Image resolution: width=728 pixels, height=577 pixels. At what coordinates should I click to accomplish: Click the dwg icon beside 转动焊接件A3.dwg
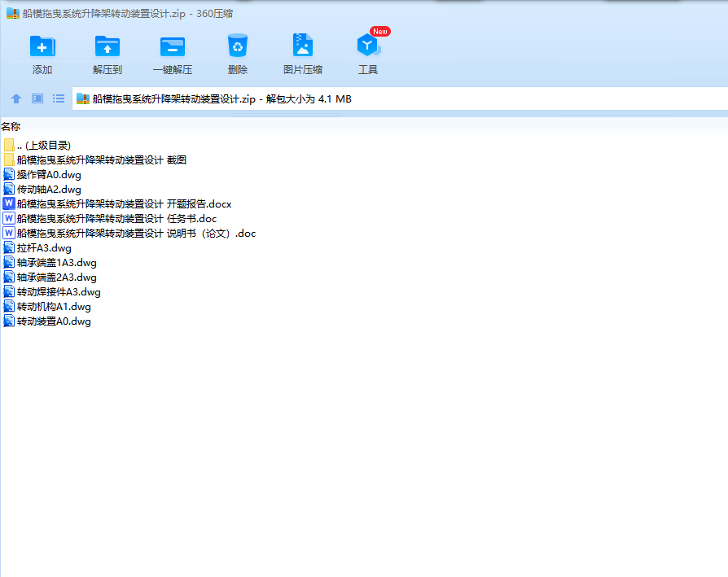pyautogui.click(x=9, y=292)
